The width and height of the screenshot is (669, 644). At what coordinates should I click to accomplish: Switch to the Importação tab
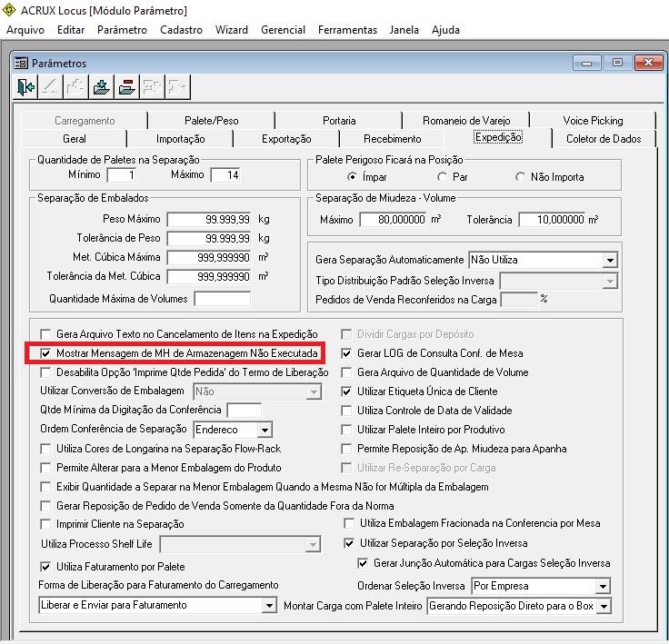180,139
